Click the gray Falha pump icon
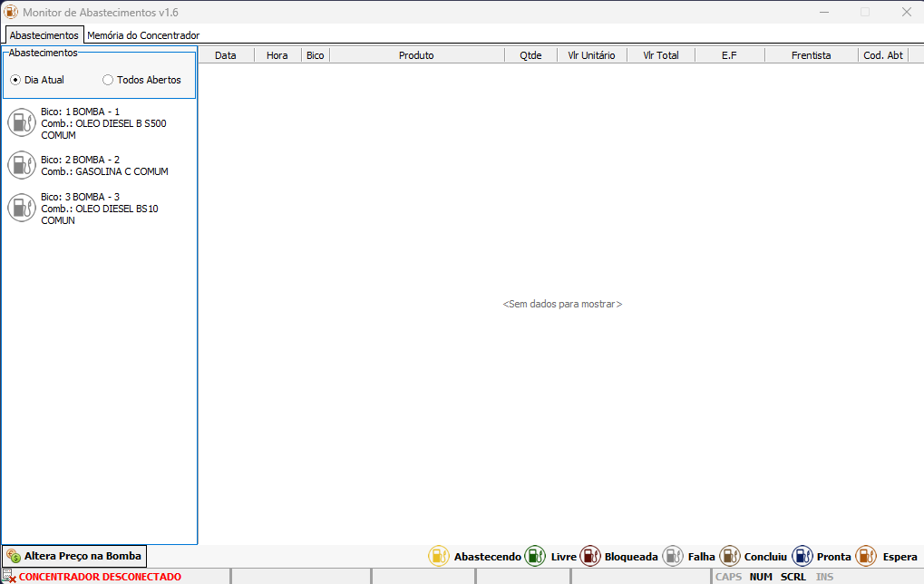Image resolution: width=924 pixels, height=584 pixels. coord(673,556)
